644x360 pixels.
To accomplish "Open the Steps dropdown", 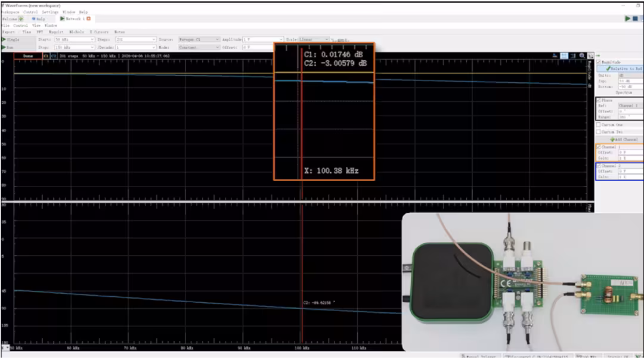I will (x=135, y=39).
